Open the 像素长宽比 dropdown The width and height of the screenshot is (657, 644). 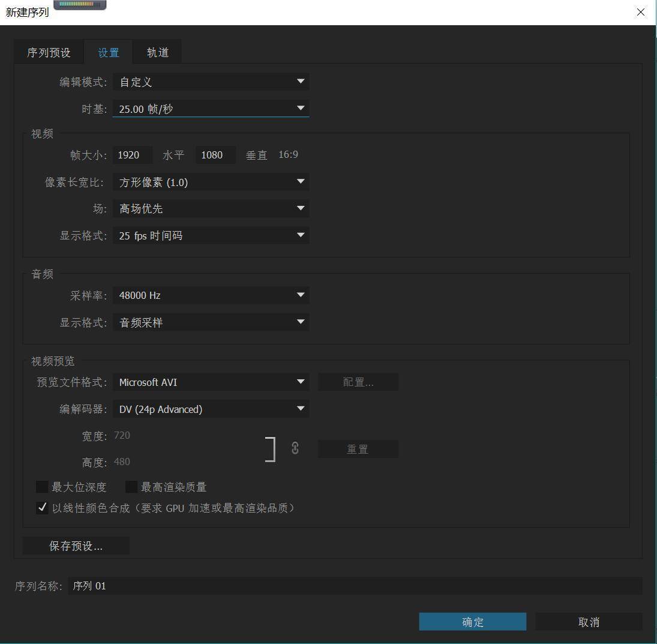pyautogui.click(x=211, y=182)
